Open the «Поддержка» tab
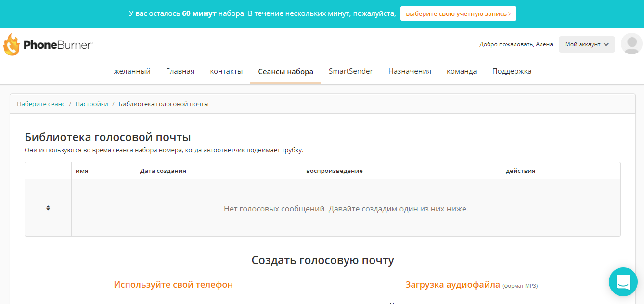The width and height of the screenshot is (644, 304). pyautogui.click(x=512, y=71)
